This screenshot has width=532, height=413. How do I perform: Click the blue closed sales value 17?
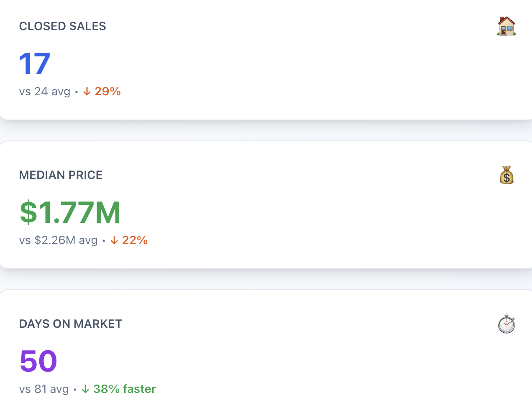(x=35, y=64)
